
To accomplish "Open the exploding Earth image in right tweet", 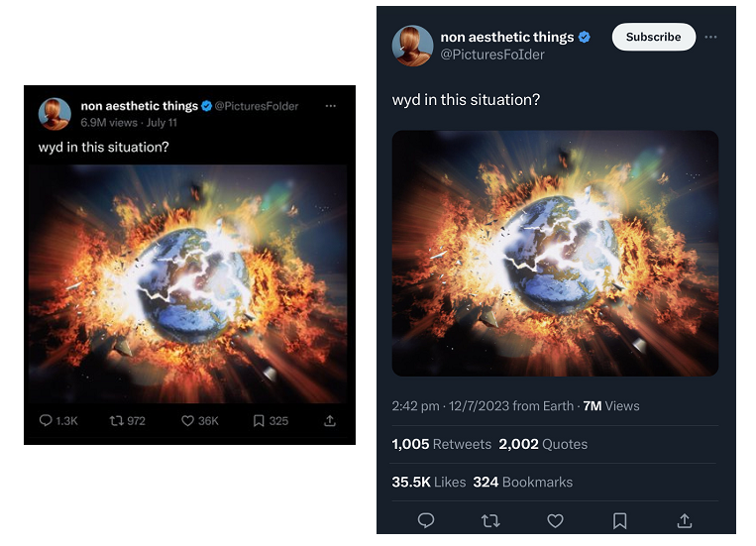I will (x=555, y=254).
